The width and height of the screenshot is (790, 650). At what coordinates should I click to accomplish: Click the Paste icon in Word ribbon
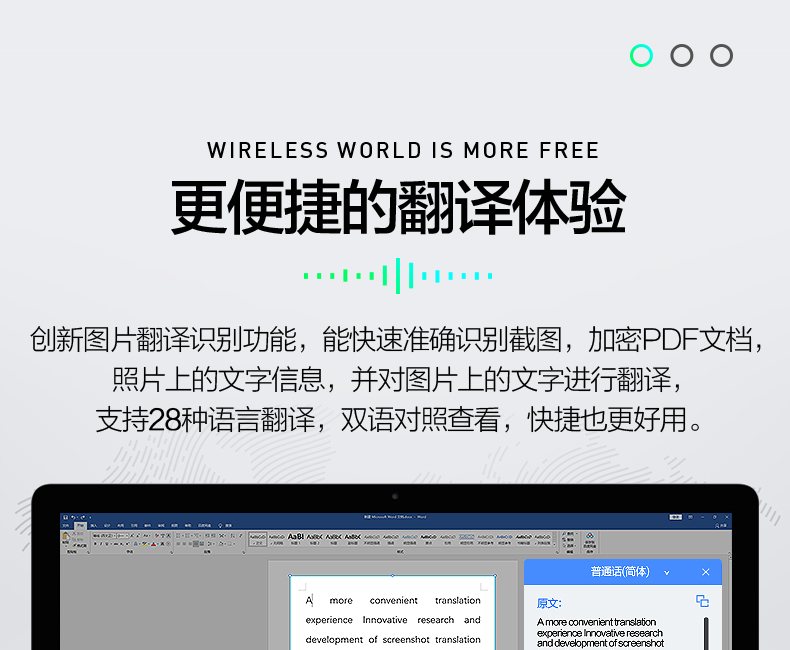click(66, 537)
